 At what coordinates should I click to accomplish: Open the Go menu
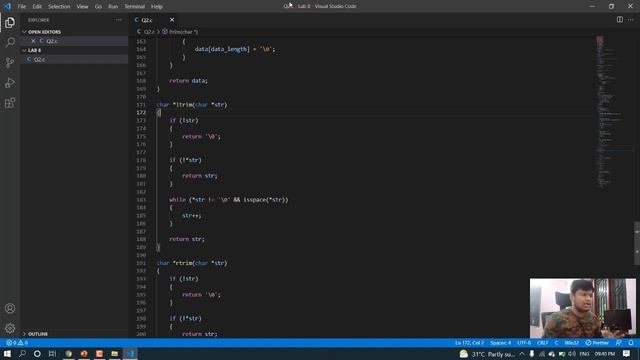[98, 7]
